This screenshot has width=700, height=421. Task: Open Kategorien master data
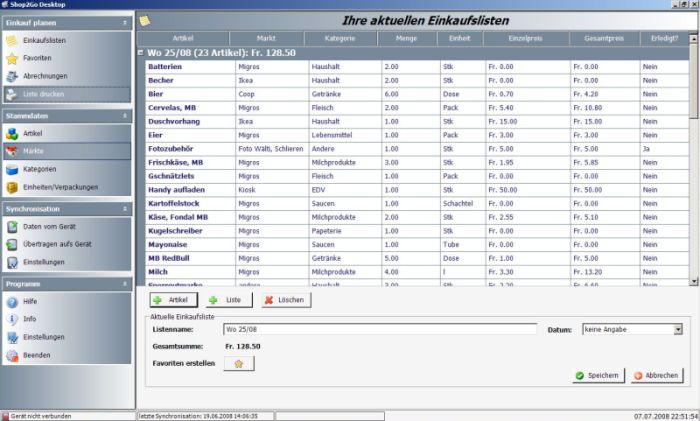[39, 169]
